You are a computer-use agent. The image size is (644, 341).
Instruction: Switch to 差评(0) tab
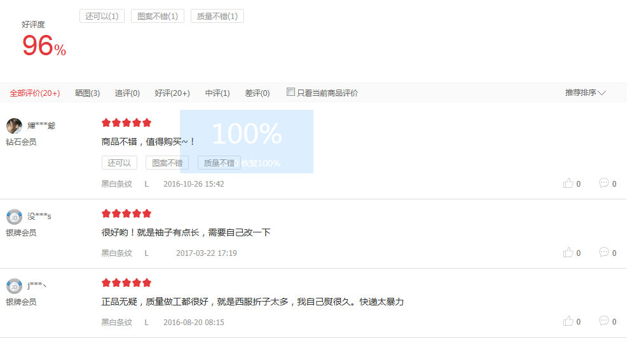click(x=257, y=93)
